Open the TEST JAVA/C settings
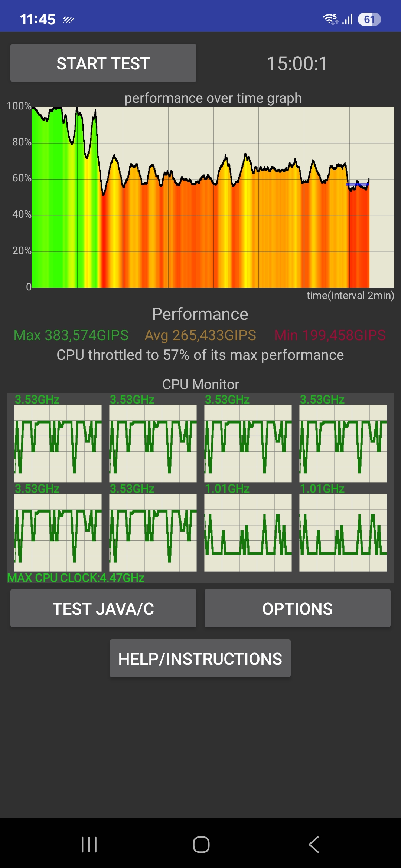This screenshot has width=401, height=868. point(103,608)
